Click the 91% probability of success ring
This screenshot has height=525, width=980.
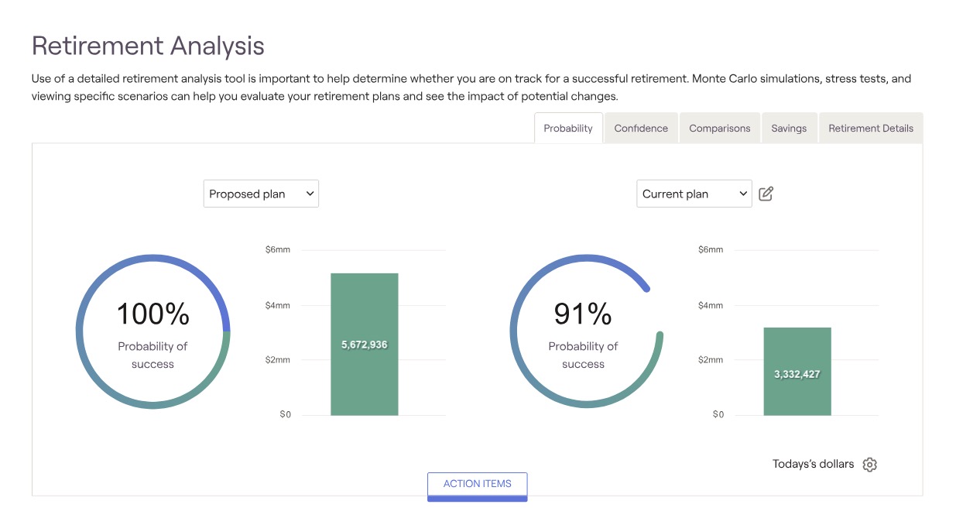click(586, 331)
